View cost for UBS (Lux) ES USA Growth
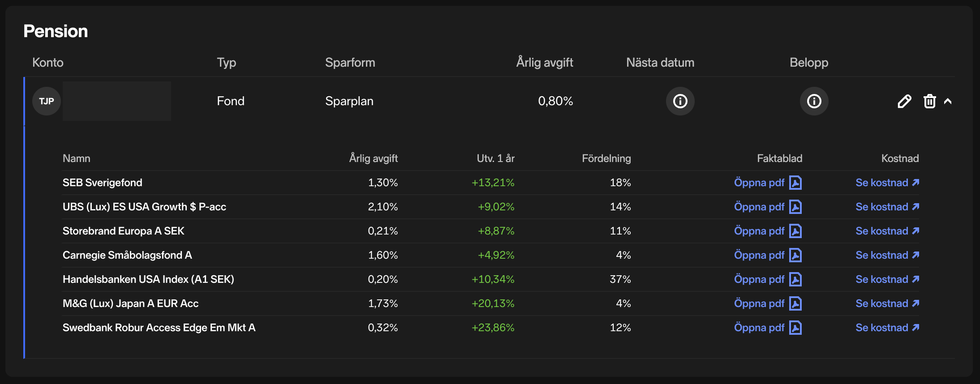This screenshot has height=384, width=980. point(887,207)
